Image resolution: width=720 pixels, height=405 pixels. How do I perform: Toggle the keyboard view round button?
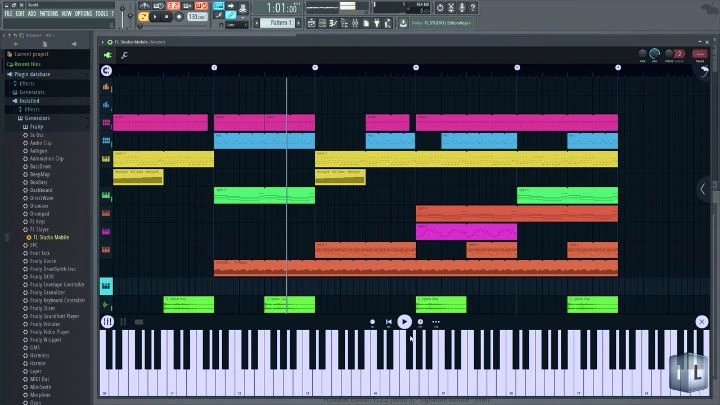107,322
